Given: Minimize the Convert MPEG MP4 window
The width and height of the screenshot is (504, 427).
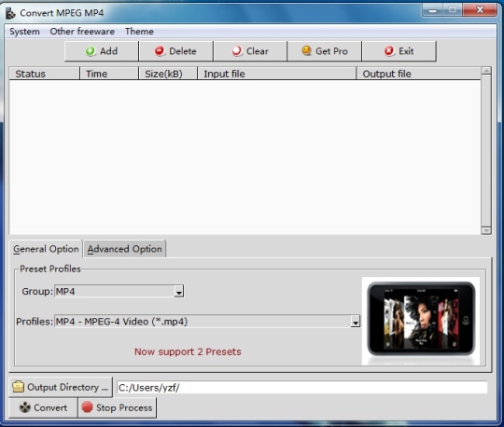Looking at the screenshot, I should [433, 10].
